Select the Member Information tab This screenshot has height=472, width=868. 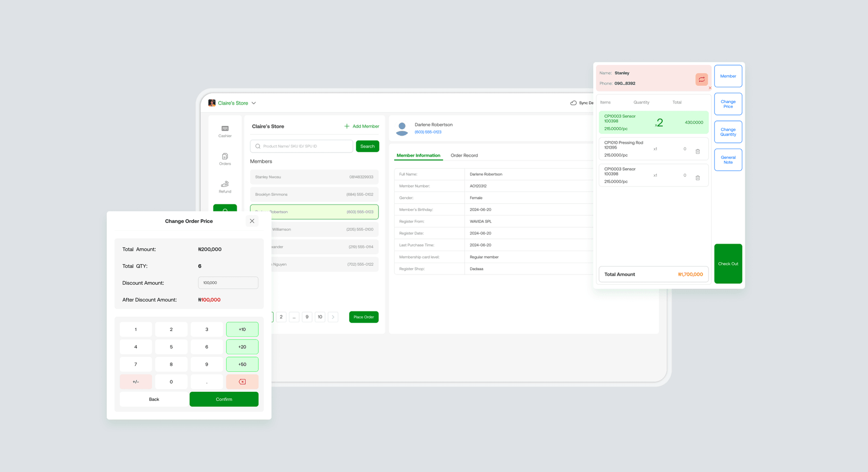click(x=418, y=156)
